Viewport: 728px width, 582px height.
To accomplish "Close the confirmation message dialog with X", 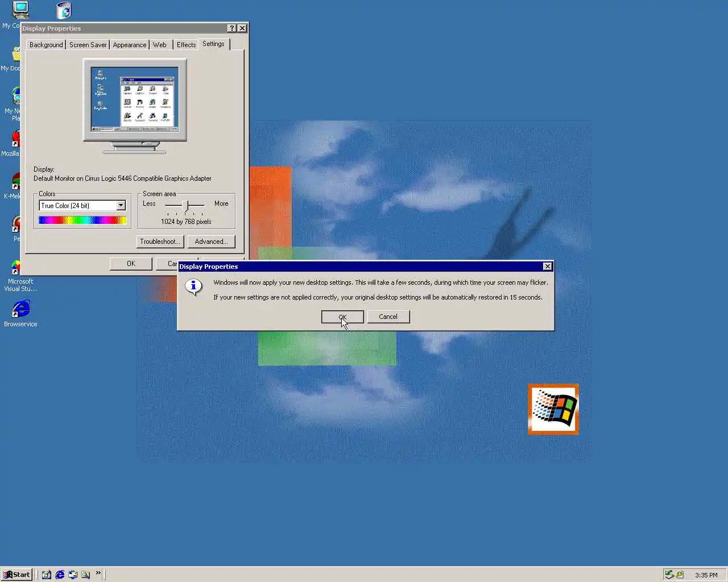I will (547, 266).
